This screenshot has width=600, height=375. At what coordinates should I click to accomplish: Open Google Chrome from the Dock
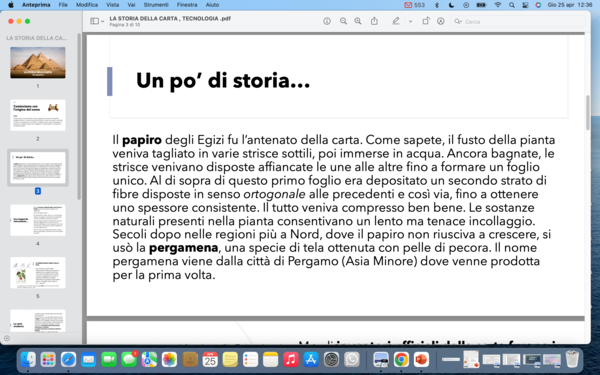pyautogui.click(x=401, y=359)
